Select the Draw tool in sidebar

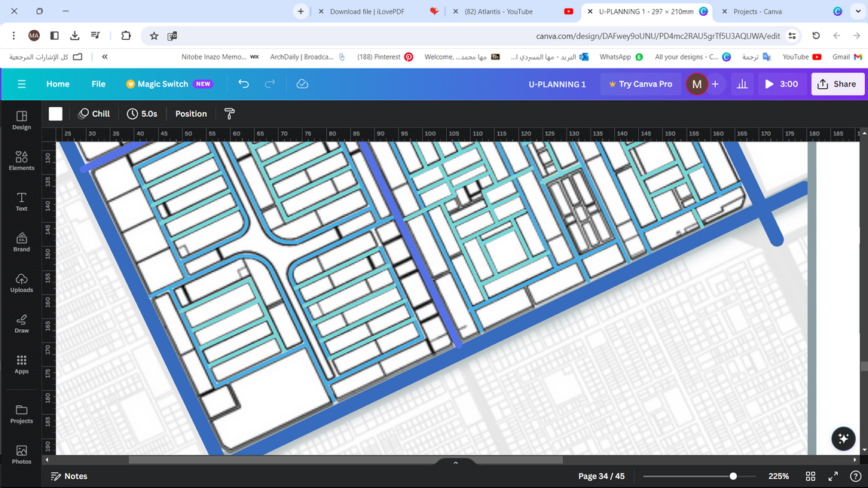(21, 324)
